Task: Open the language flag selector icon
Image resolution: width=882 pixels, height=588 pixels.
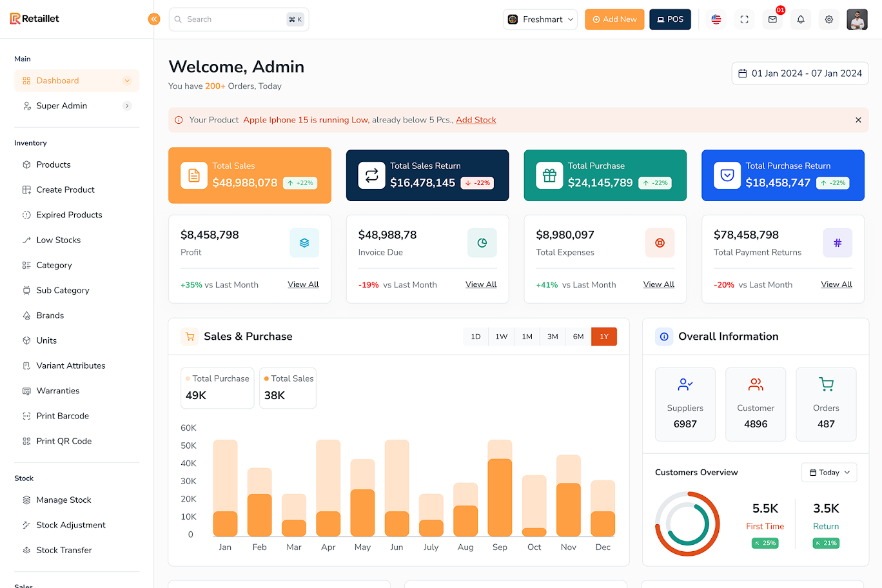Action: point(716,19)
